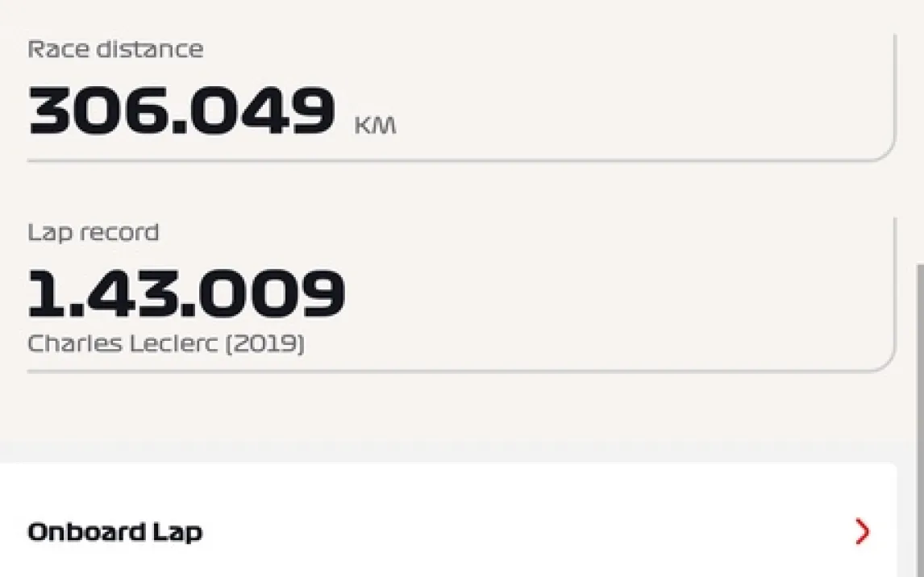Click the blank right side of Lap record card
924x577 pixels.
(645, 294)
